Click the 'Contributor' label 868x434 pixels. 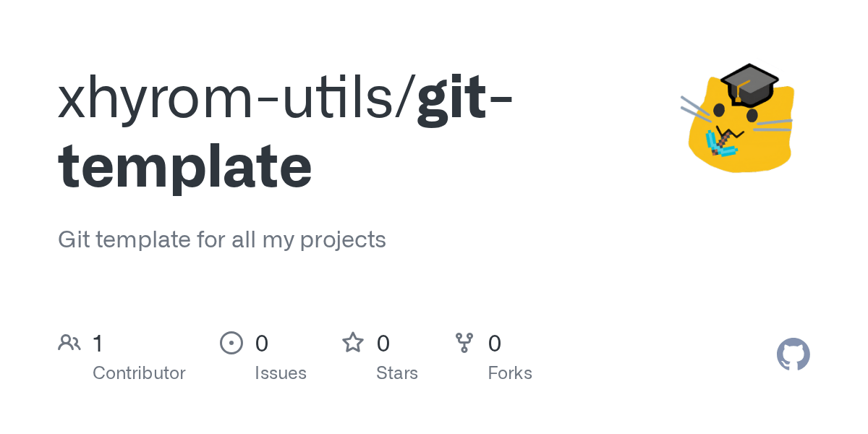[139, 373]
